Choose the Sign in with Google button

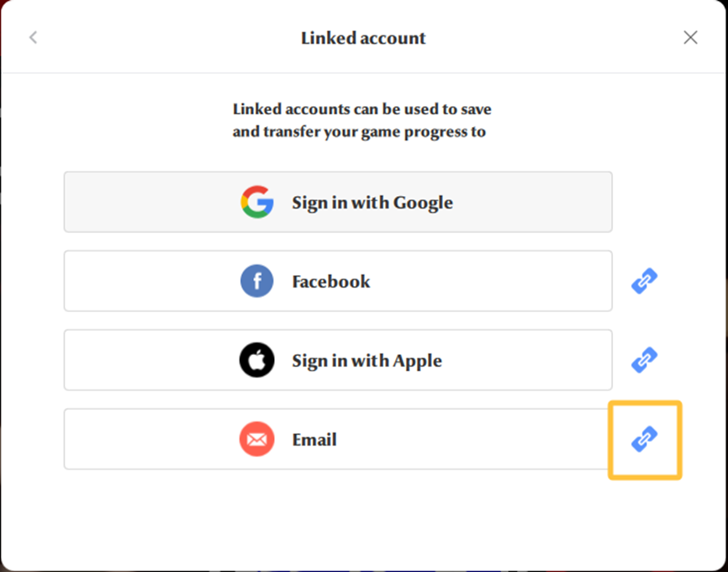pyautogui.click(x=338, y=202)
